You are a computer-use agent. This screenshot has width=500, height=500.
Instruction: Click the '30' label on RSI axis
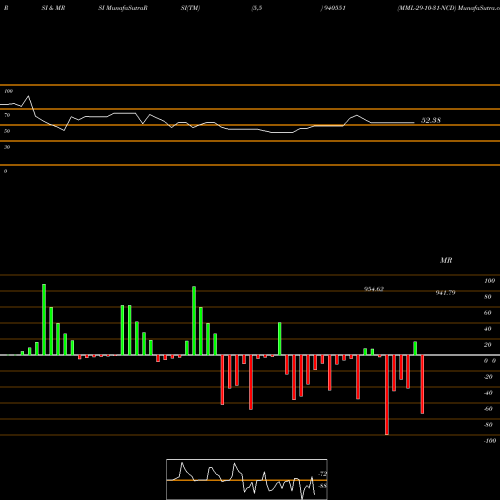point(7,147)
